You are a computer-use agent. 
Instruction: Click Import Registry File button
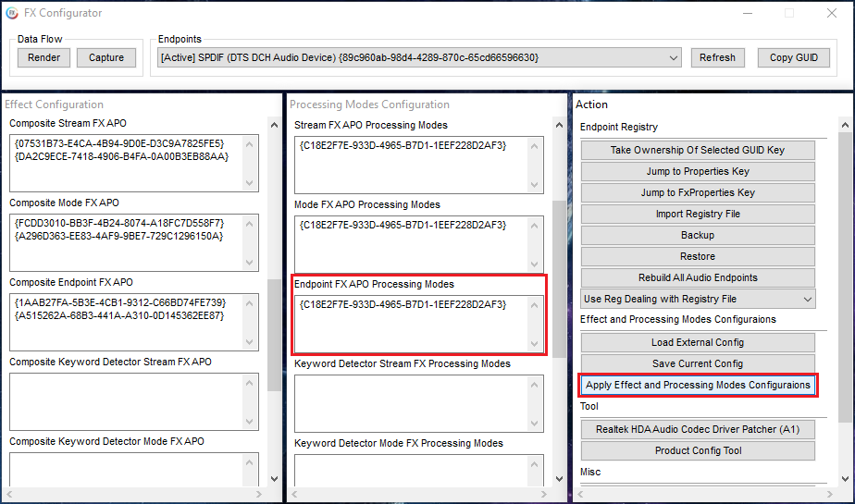coord(698,215)
